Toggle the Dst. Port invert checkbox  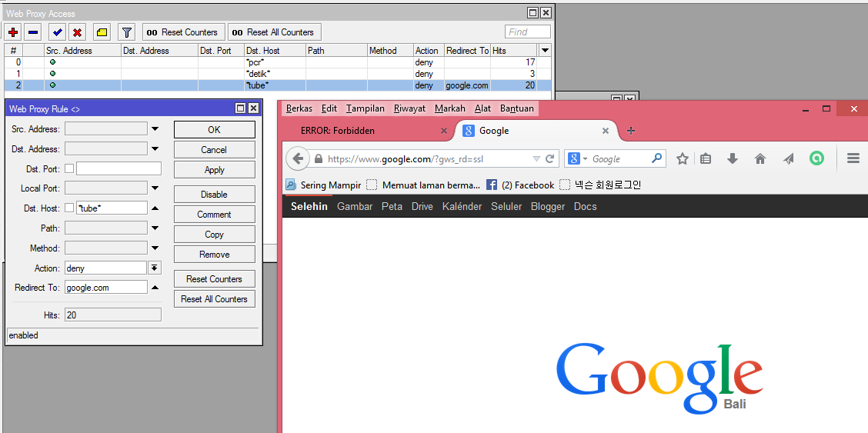70,168
